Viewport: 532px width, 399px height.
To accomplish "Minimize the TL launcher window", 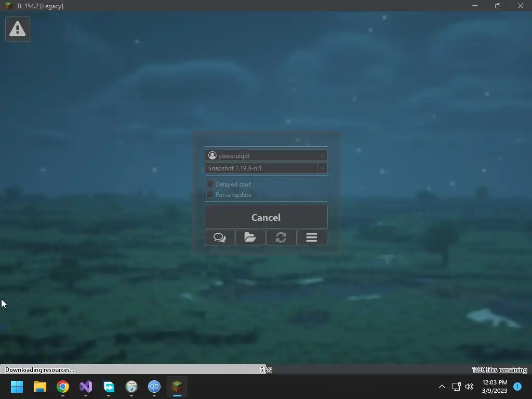I will [x=475, y=6].
